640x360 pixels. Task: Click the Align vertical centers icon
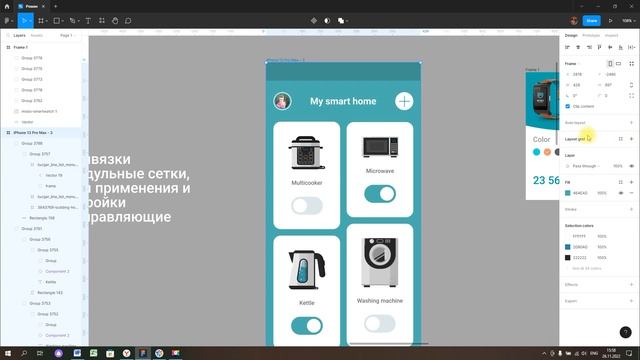point(610,47)
